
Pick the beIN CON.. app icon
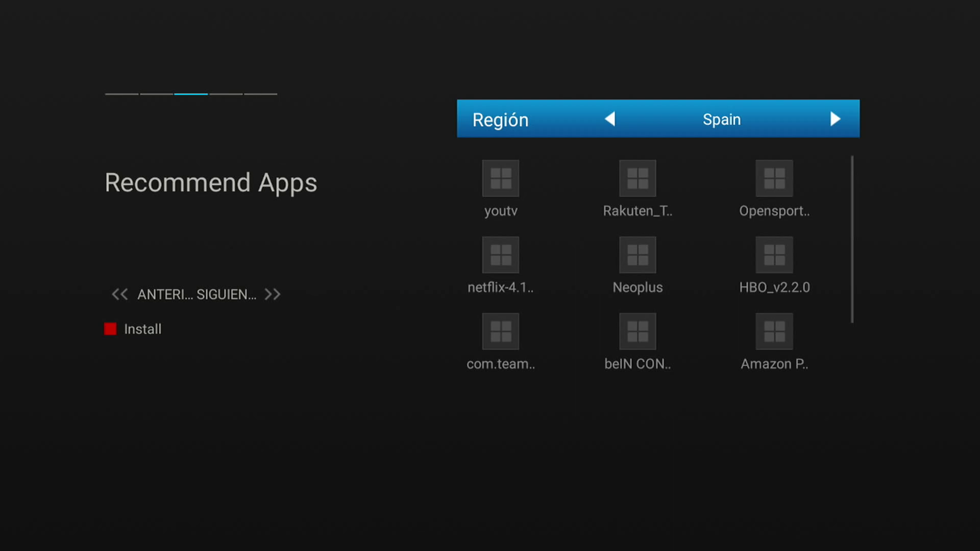click(x=637, y=332)
